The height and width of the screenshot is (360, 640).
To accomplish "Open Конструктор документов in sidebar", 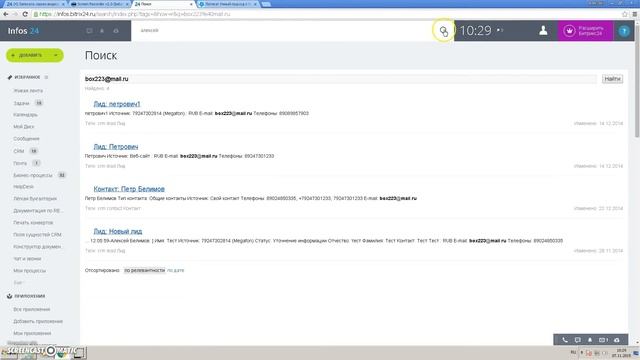I will click(37, 247).
